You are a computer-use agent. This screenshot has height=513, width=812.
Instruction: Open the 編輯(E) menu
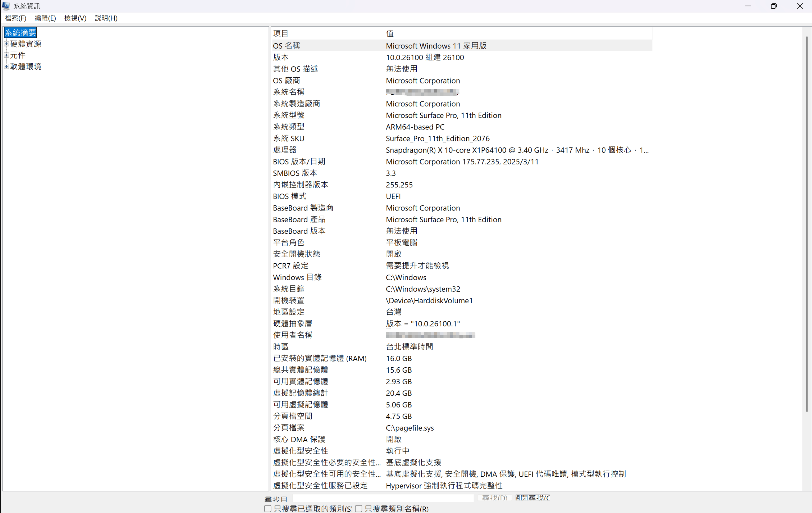[45, 18]
